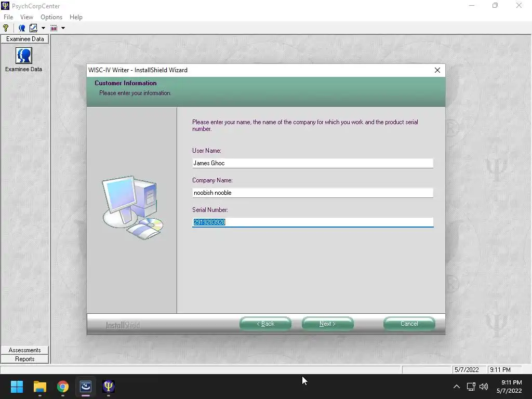532x399 pixels.
Task: Click the Serial Number field
Action: pos(312,222)
